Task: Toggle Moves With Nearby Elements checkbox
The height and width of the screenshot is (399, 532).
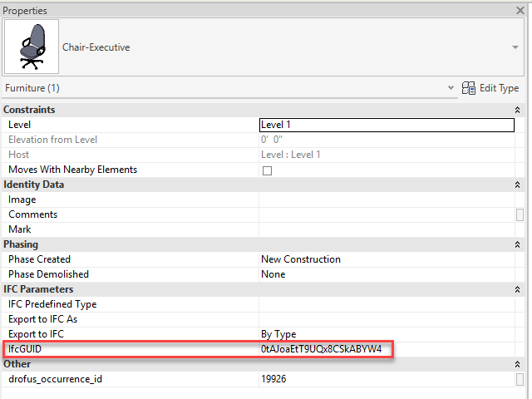Action: 267,170
